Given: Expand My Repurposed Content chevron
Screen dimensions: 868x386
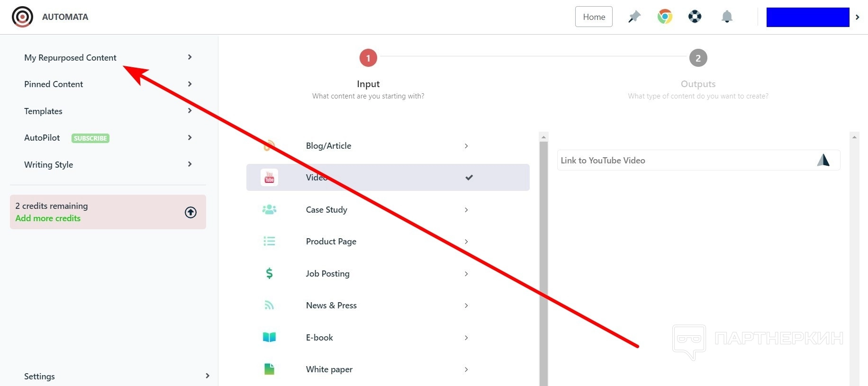Looking at the screenshot, I should tap(190, 57).
